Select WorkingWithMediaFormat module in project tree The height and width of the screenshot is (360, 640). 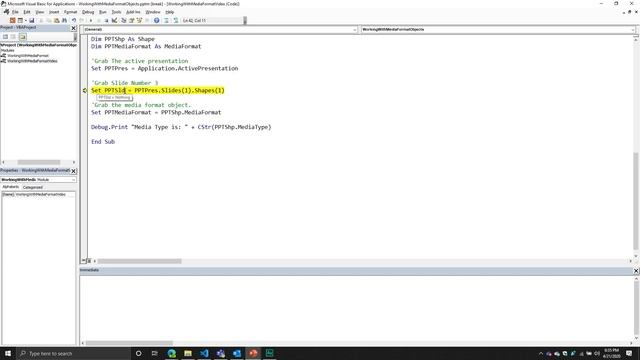28,56
